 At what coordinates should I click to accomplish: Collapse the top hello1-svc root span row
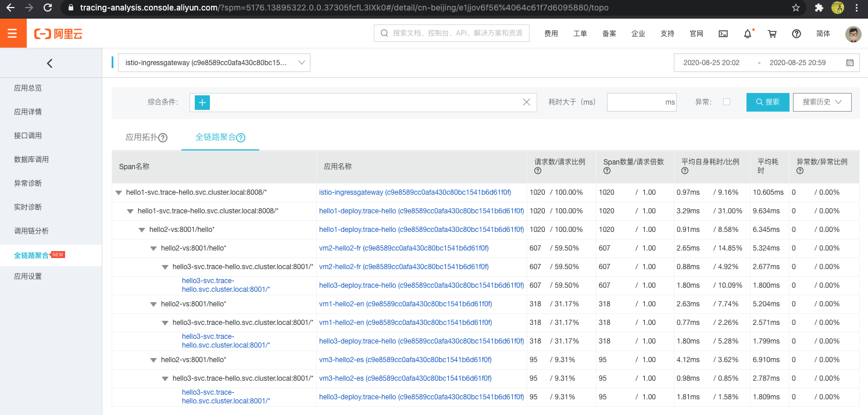click(119, 192)
